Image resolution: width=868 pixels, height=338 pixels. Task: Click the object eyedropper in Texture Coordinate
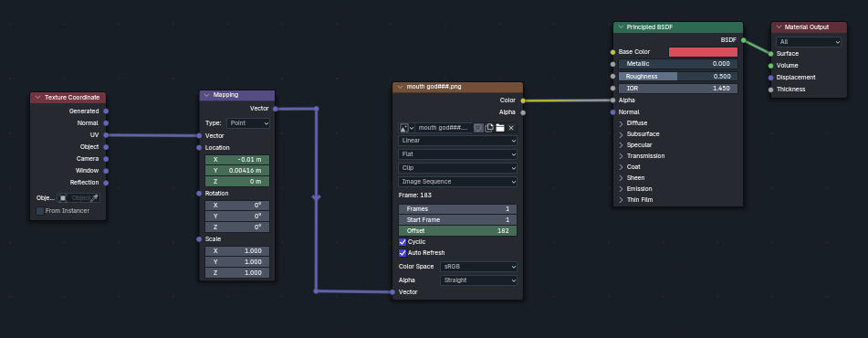[95, 198]
